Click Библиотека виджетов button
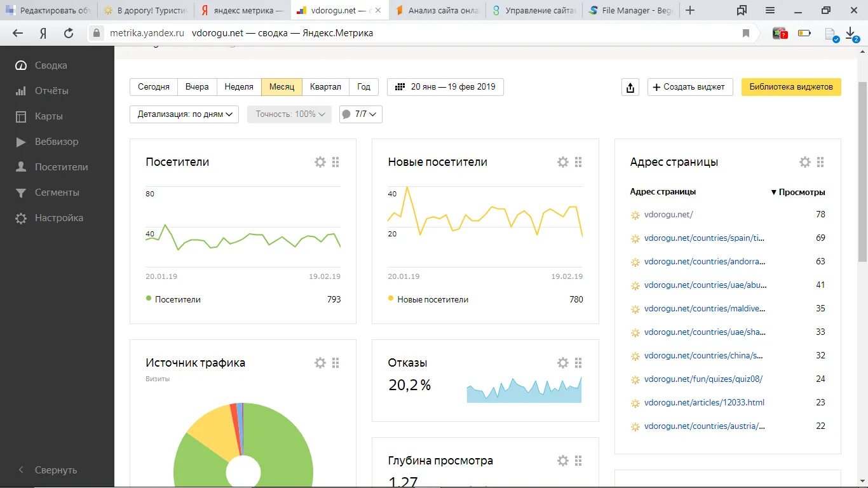Image resolution: width=868 pixels, height=488 pixels. 791,87
